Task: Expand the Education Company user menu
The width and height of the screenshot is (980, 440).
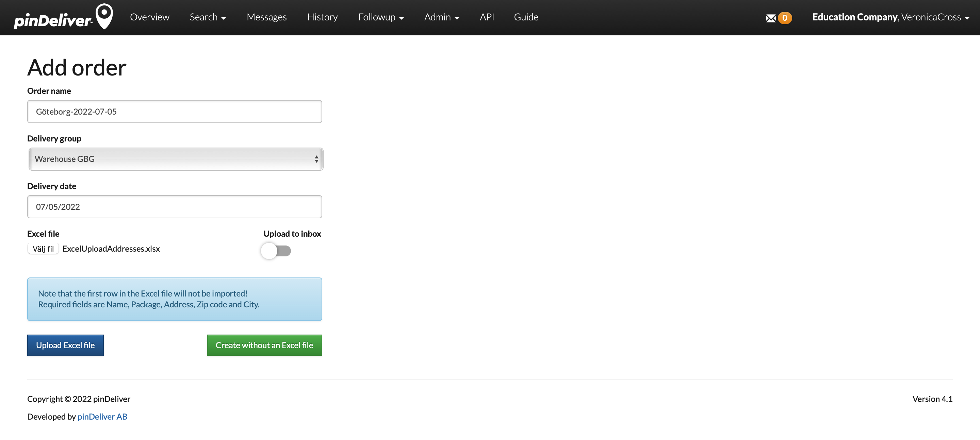Action: [x=890, y=17]
